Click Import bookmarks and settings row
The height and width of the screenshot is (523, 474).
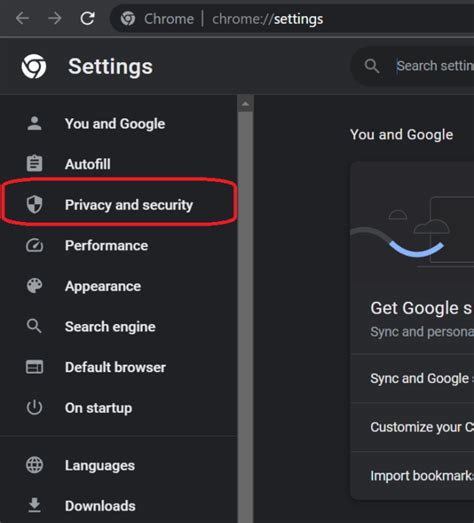[412, 476]
